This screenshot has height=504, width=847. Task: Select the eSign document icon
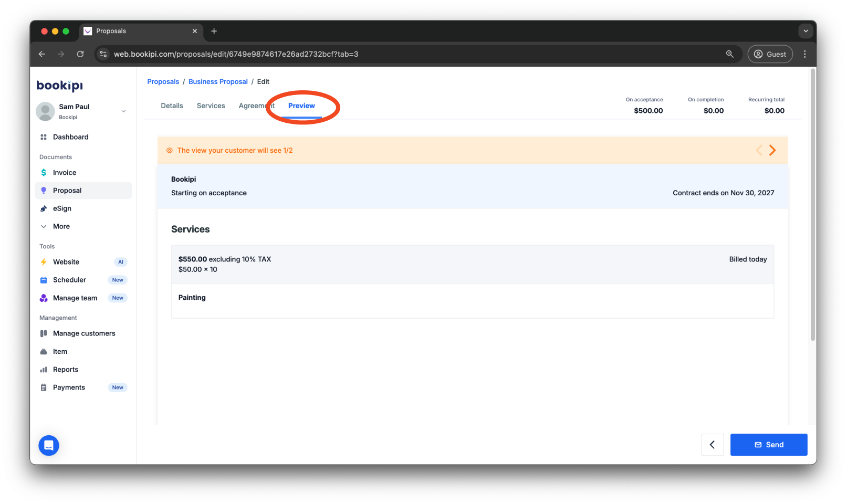[x=62, y=208]
